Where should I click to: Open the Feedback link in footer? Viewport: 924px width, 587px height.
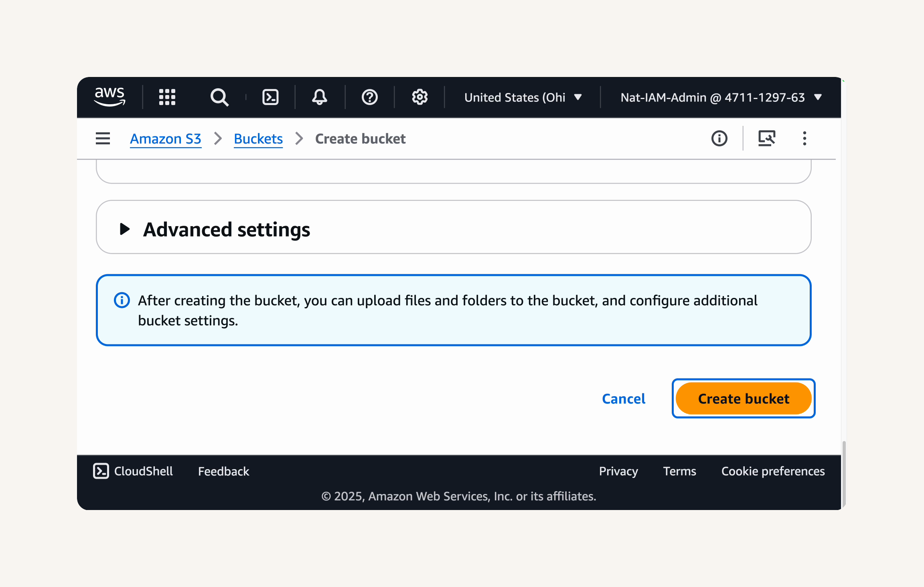[x=223, y=471]
